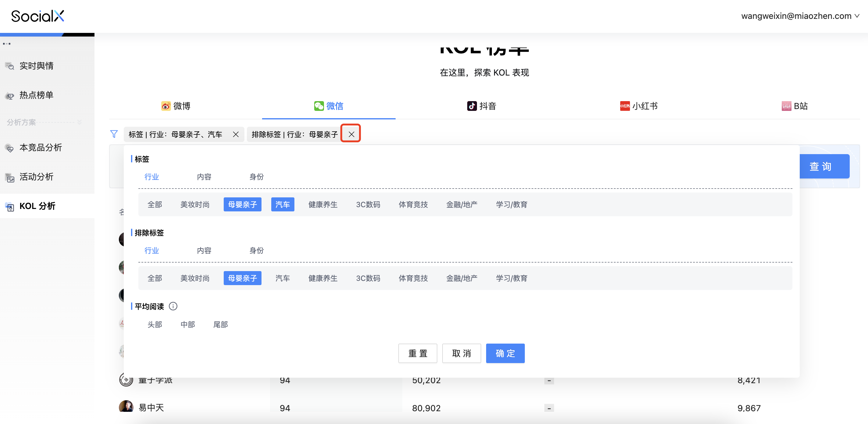868x424 pixels.
Task: Remove the 标签 行业 filter chip
Action: point(236,134)
